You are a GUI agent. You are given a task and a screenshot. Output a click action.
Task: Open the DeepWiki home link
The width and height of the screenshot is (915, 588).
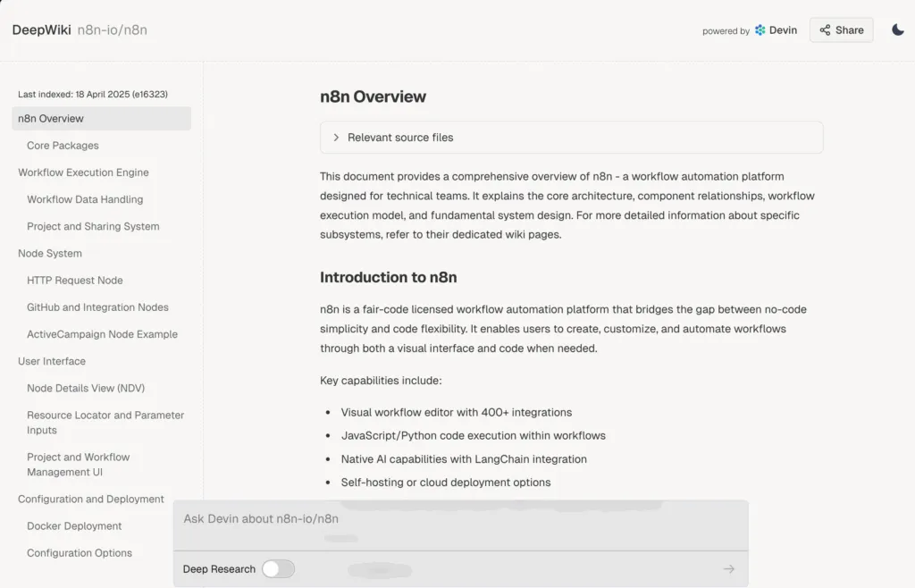coord(41,30)
